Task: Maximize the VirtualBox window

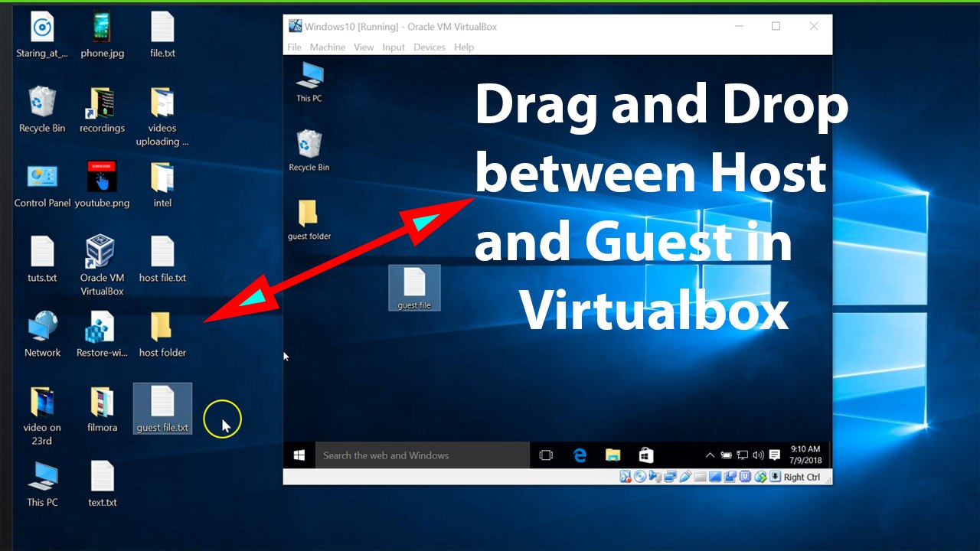Action: (776, 26)
